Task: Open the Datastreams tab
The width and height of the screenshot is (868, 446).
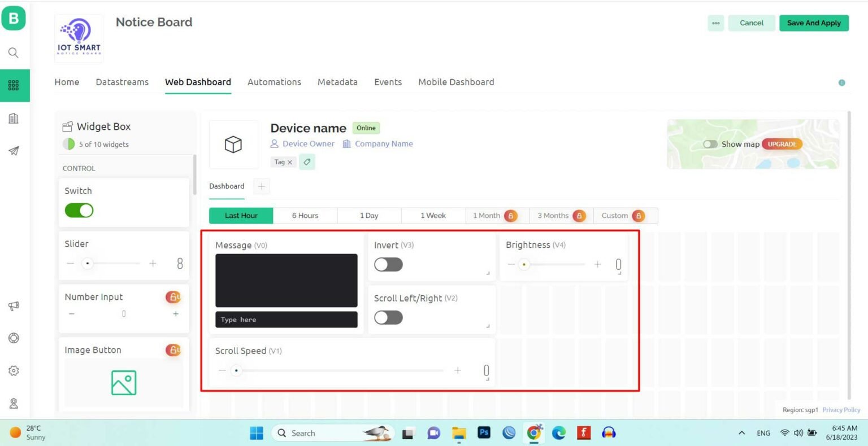Action: [x=122, y=82]
